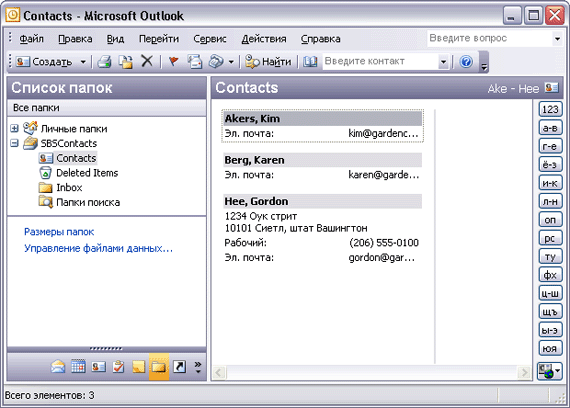Open the Сервис menu

210,39
